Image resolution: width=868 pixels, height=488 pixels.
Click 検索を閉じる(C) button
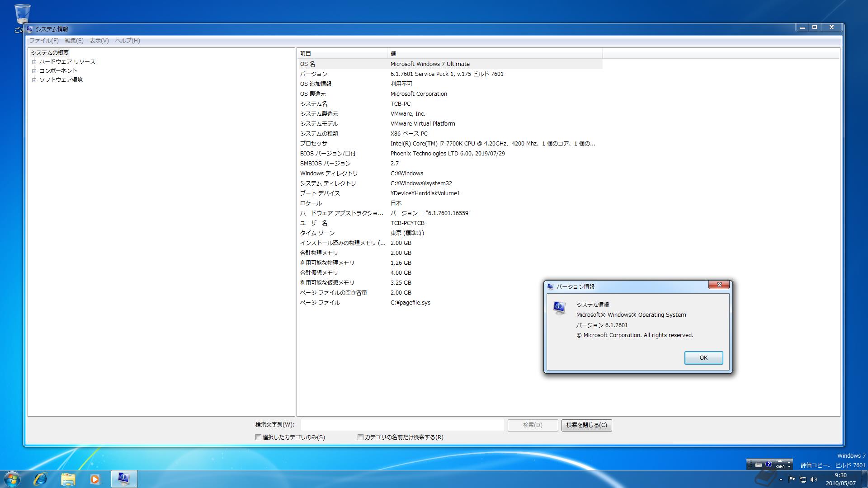(586, 425)
